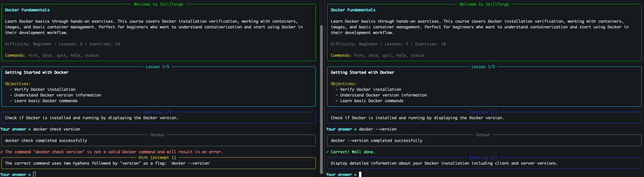Click "Docker Fundamentals" heading in left pane
Screen dimensions: 644x177
[27, 10]
